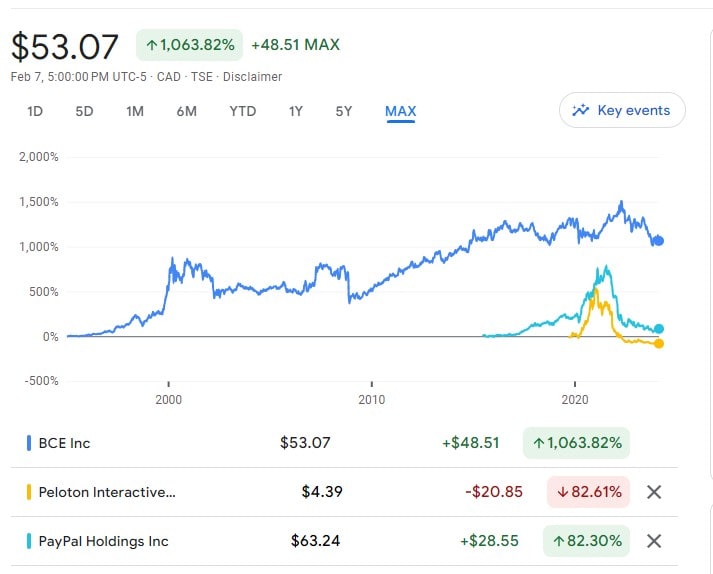Click PayPal price $63.24
Viewport: 713px width, 574px height.
[x=316, y=541]
